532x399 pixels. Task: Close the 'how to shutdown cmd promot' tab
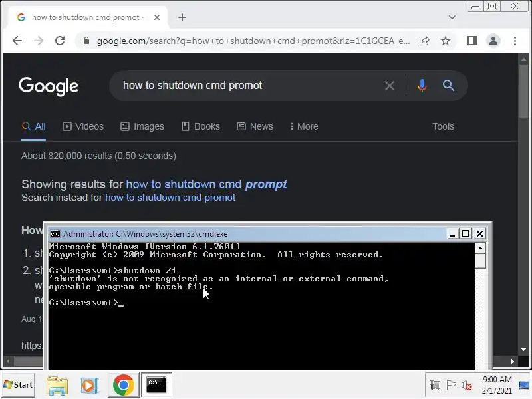(157, 17)
